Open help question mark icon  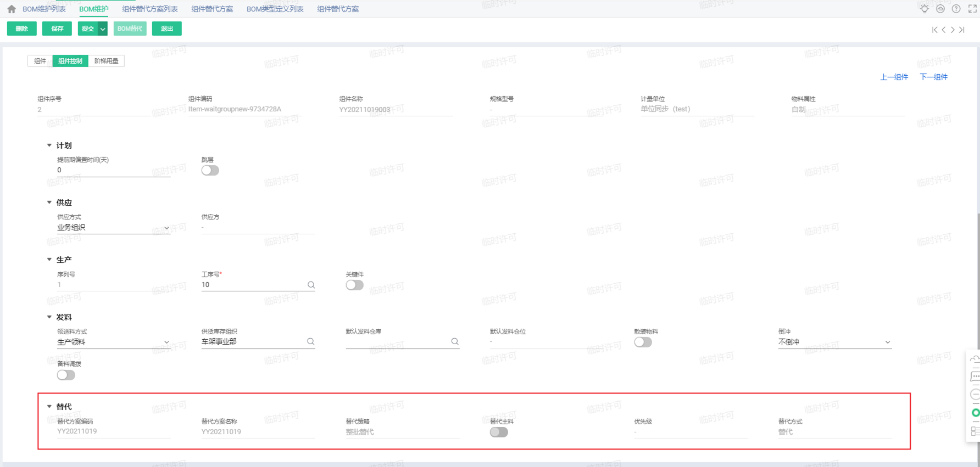(x=956, y=9)
